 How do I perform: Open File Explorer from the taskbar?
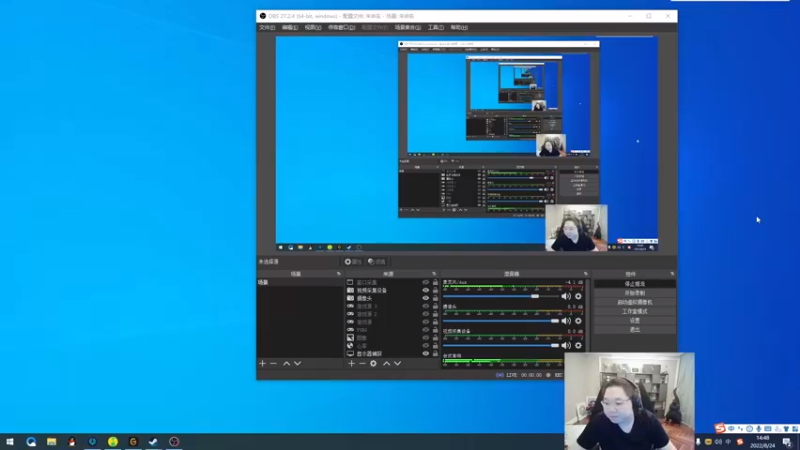pyautogui.click(x=52, y=442)
